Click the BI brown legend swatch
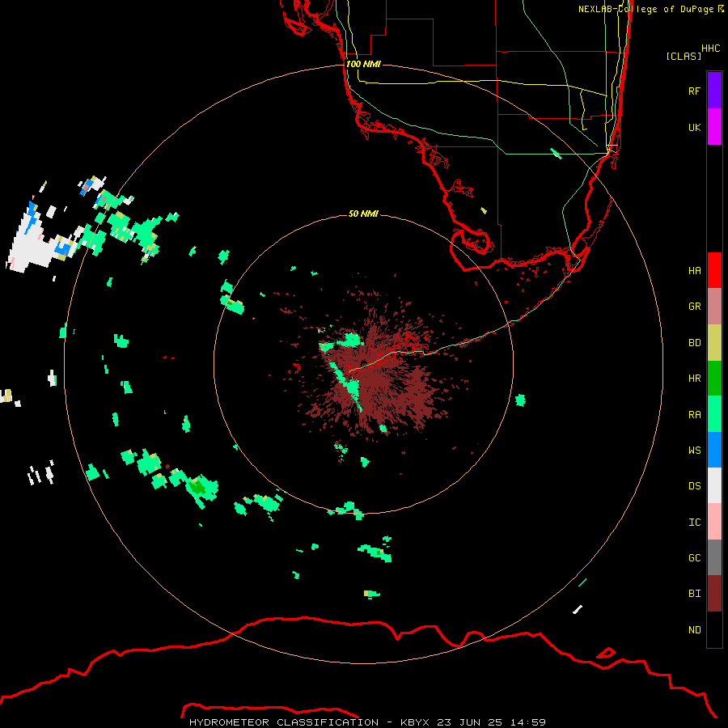Viewport: 728px width, 728px height. coord(714,594)
